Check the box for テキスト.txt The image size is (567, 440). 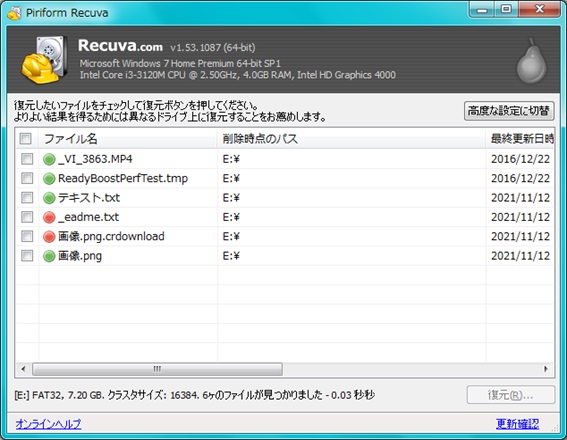click(x=27, y=197)
